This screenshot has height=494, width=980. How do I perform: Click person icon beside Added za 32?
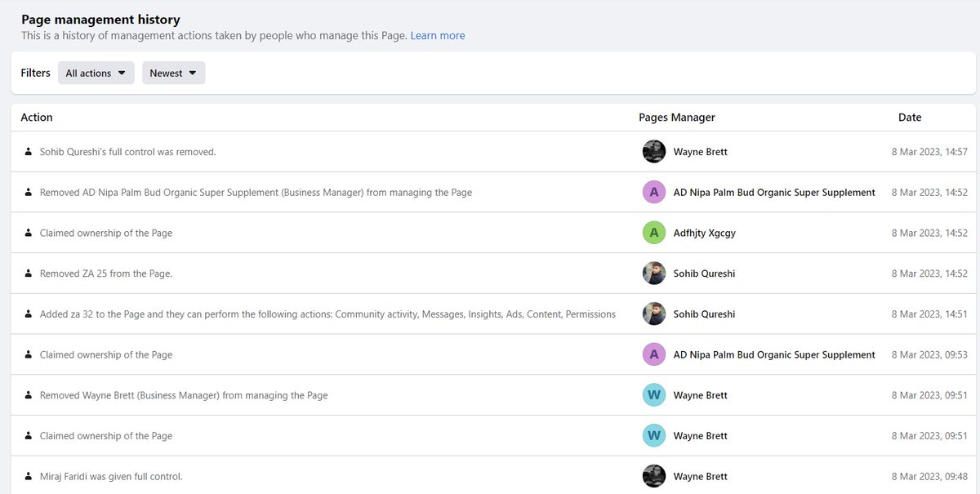point(29,314)
